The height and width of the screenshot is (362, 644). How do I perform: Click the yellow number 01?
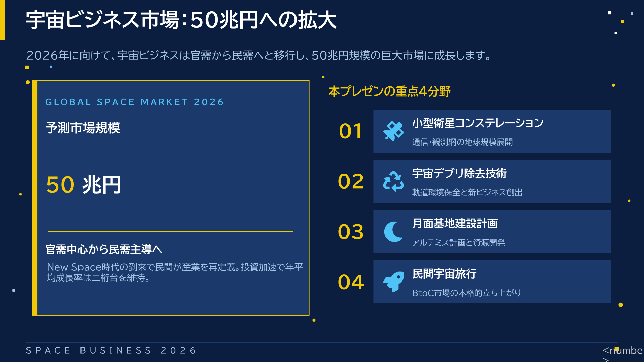click(x=351, y=131)
